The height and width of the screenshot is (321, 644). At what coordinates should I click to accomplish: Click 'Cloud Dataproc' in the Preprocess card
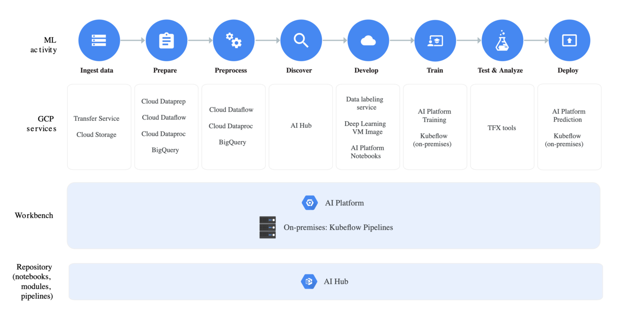(x=231, y=126)
